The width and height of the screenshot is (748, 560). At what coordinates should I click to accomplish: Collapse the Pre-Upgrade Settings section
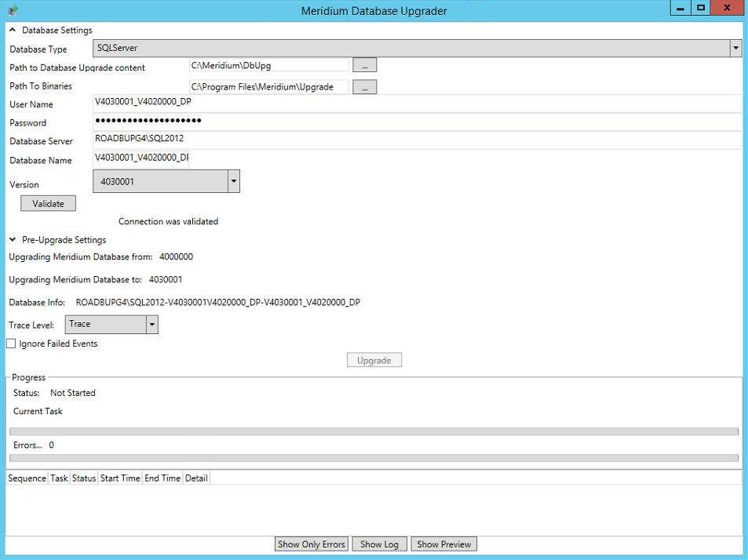(13, 239)
